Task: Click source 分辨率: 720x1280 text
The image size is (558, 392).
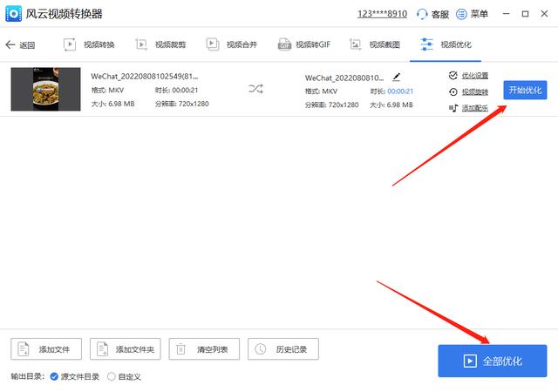Action: (x=182, y=104)
